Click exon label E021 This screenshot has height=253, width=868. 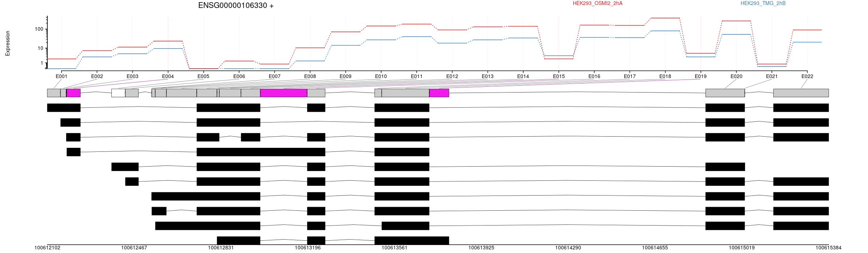[772, 76]
